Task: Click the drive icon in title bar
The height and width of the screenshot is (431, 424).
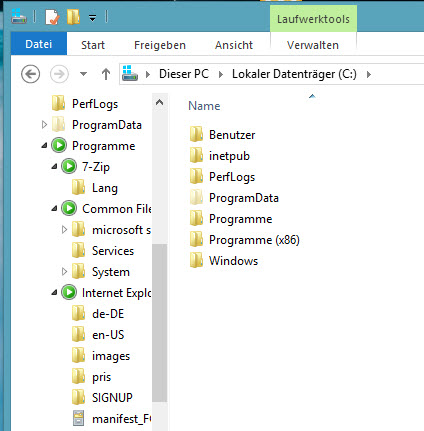Action: click(x=19, y=16)
